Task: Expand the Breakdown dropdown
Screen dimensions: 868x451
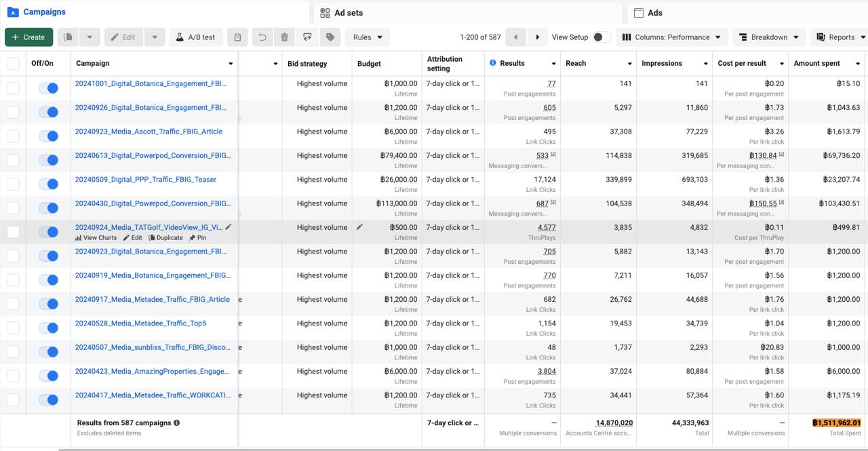Action: click(x=770, y=37)
